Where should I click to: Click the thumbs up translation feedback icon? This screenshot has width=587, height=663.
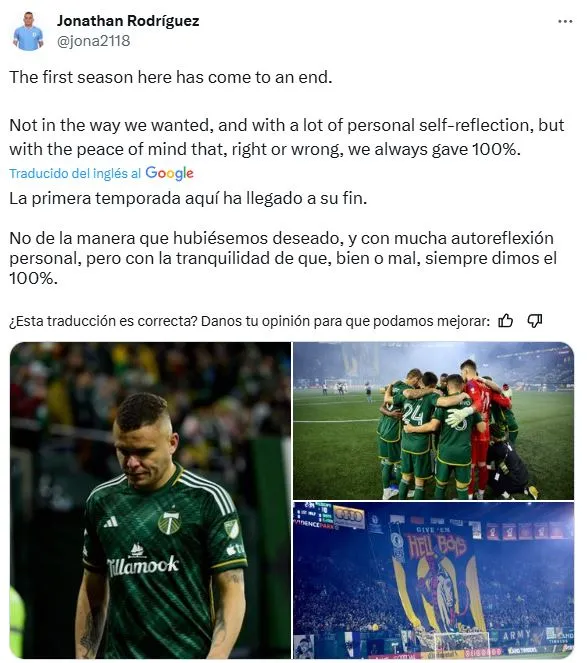click(505, 321)
